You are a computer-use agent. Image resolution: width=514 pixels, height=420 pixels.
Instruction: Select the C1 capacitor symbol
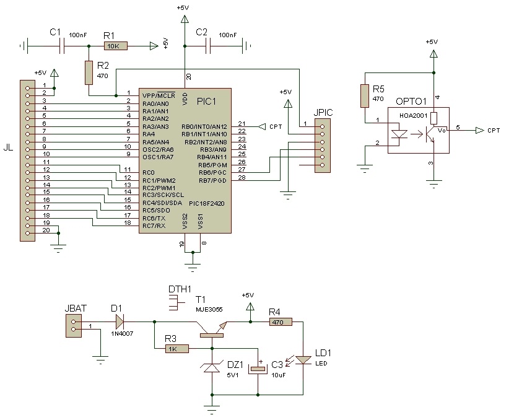[x=63, y=46]
